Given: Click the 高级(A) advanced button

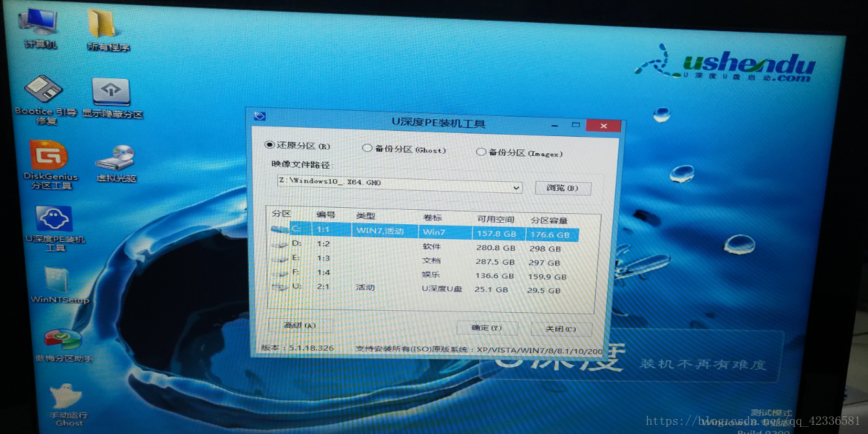Looking at the screenshot, I should click(300, 325).
